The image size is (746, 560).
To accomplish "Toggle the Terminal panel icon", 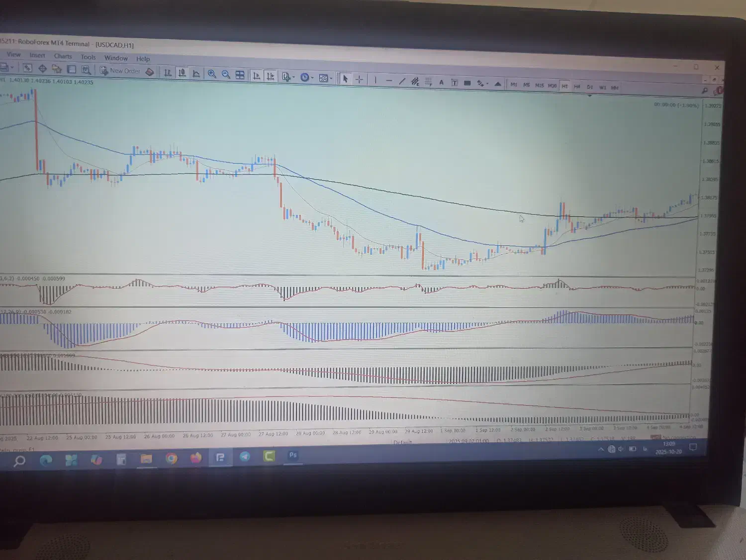I will click(x=72, y=70).
